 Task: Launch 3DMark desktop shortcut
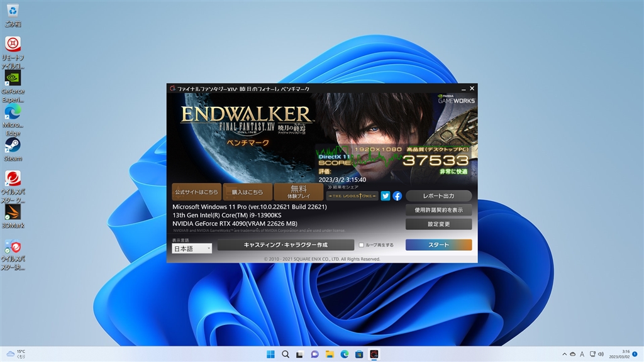click(x=13, y=216)
